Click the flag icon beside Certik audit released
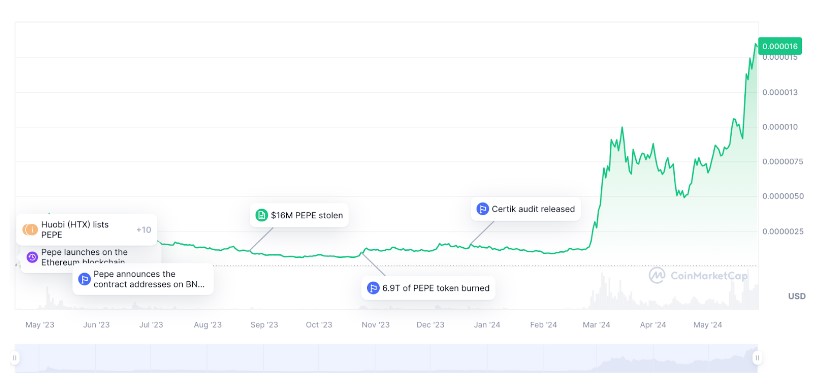 [482, 209]
